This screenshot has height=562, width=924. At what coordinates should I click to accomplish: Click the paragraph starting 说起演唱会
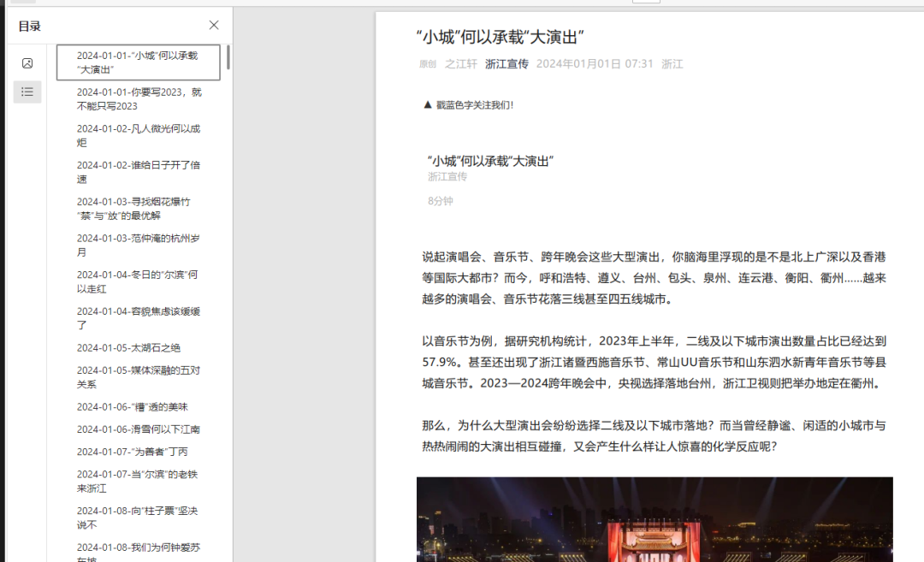coord(654,278)
